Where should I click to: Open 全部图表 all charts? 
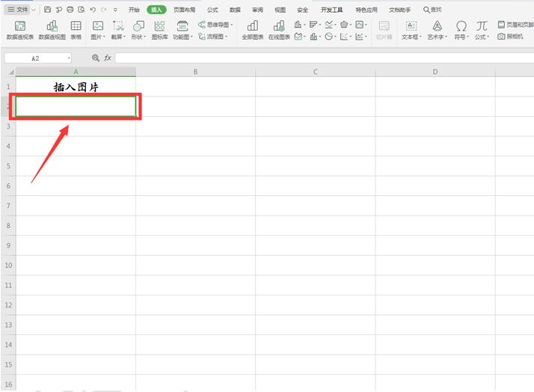click(x=252, y=30)
